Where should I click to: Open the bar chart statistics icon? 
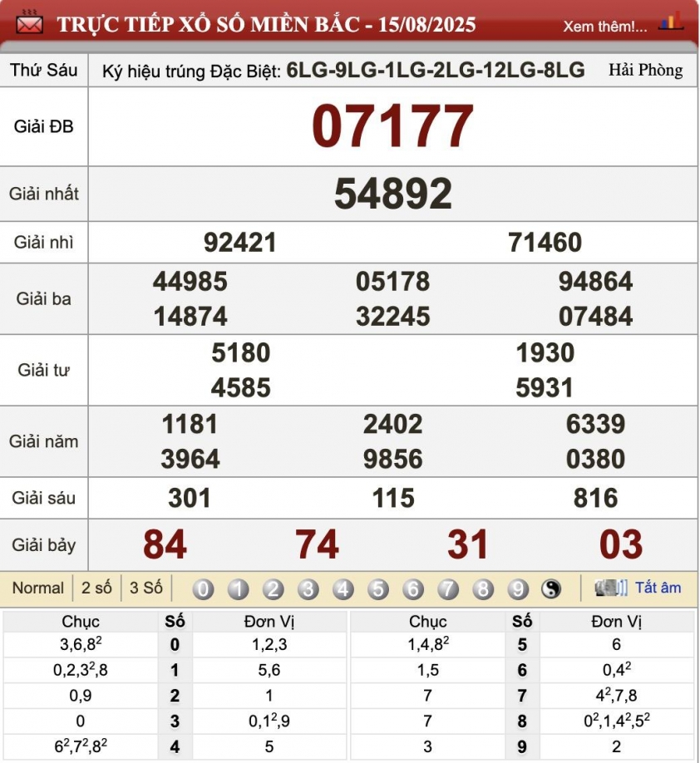click(670, 22)
